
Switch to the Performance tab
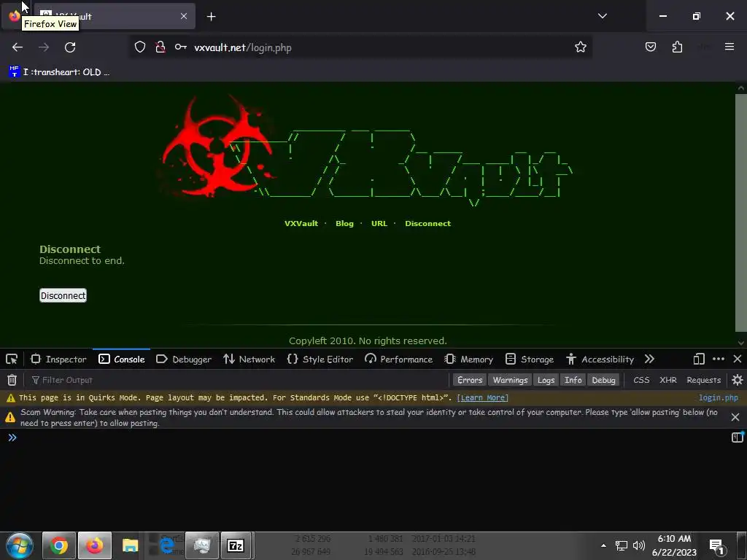[398, 359]
